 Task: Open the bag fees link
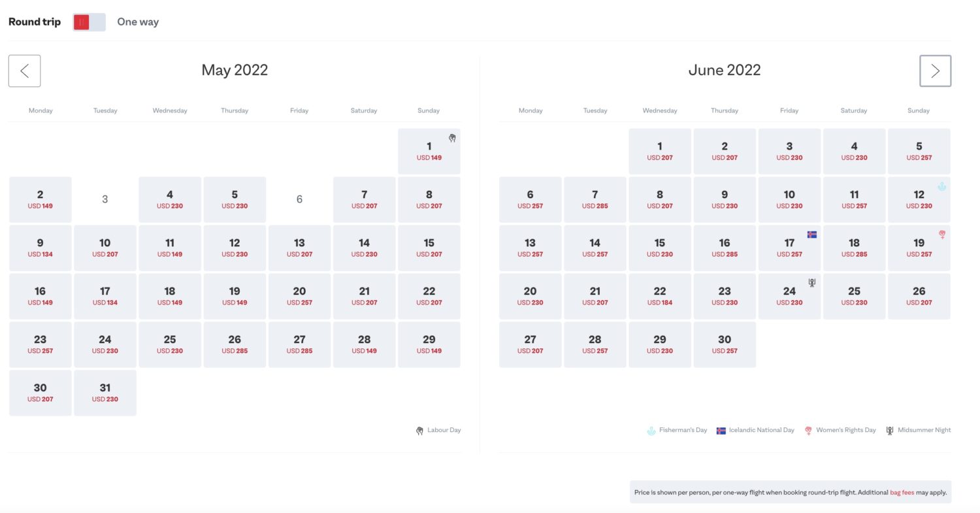pos(902,492)
